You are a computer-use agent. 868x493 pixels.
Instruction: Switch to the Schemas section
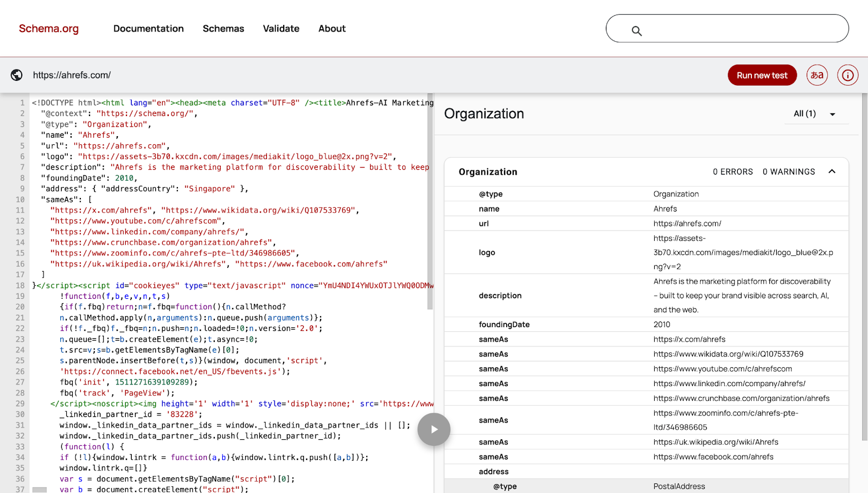click(223, 28)
